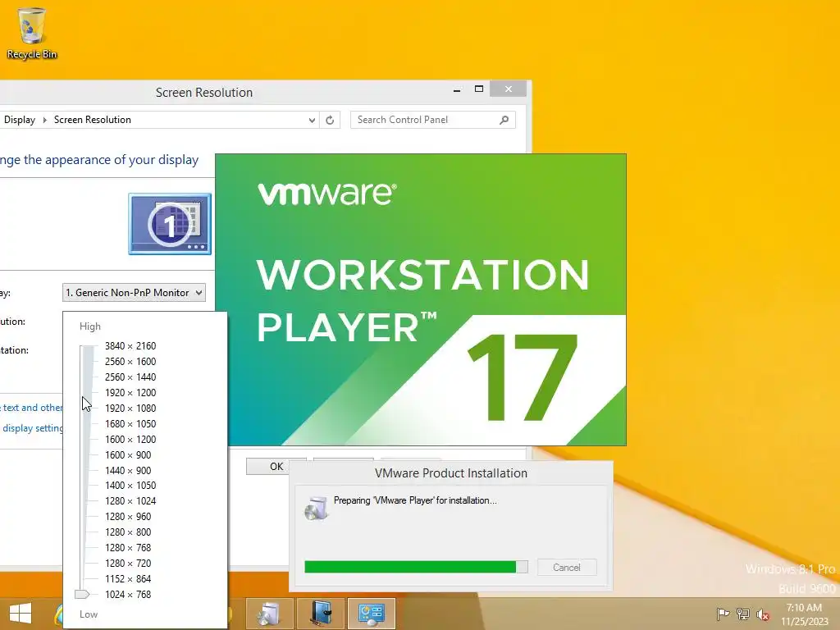Choose 1440 × 900 resolution
This screenshot has width=840, height=630.
pyautogui.click(x=128, y=470)
